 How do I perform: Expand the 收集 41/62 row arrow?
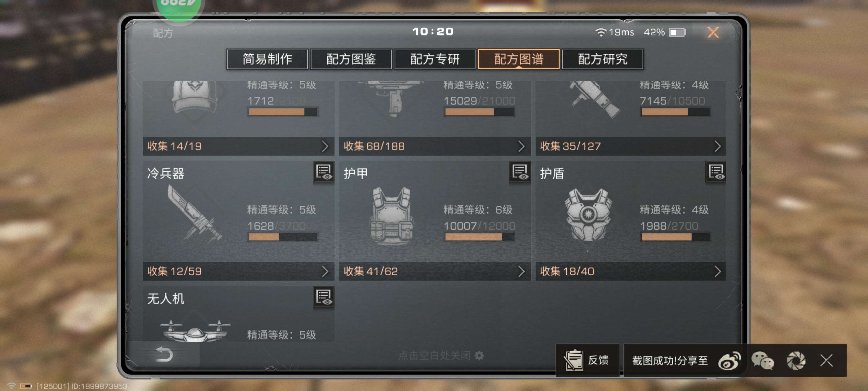521,271
